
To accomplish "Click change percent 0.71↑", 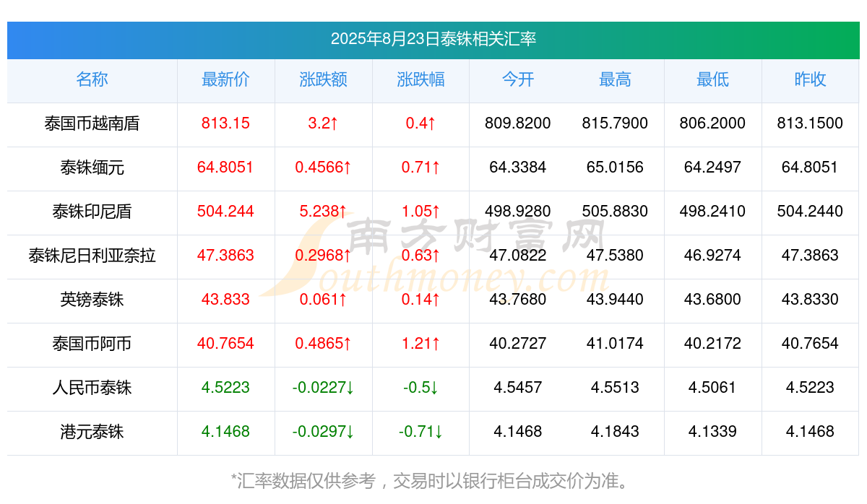I will 420,168.
